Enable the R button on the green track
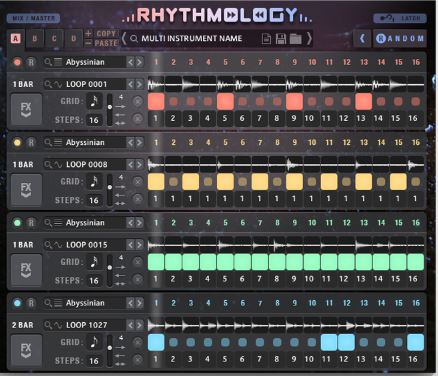 31,223
